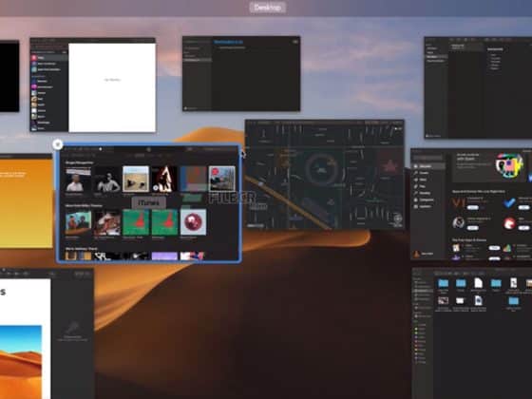Click the account avatar at App Store sidebar bottom

417,254
